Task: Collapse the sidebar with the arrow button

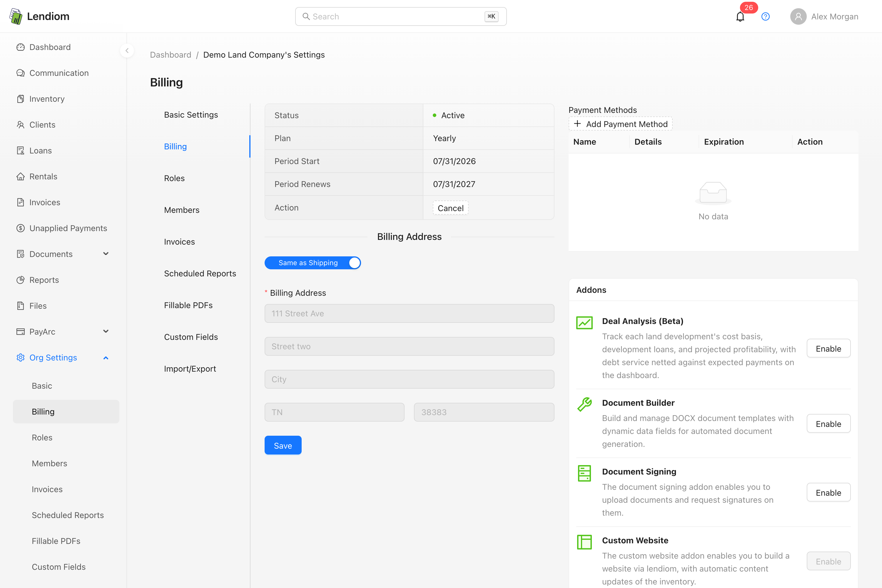Action: [x=127, y=50]
